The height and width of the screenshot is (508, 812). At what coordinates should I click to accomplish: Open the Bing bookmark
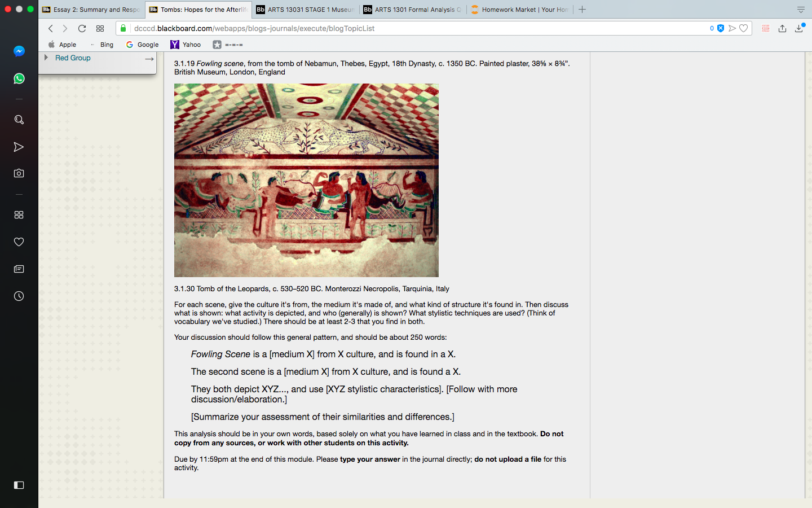(x=101, y=45)
